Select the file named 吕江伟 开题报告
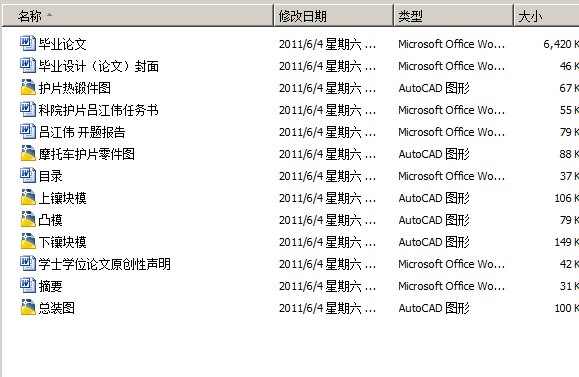 coord(82,132)
